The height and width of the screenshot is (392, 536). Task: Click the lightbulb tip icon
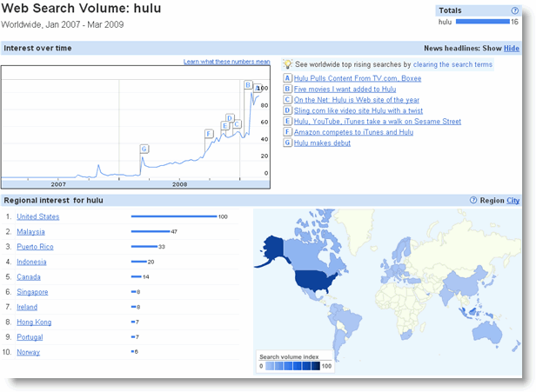(287, 63)
